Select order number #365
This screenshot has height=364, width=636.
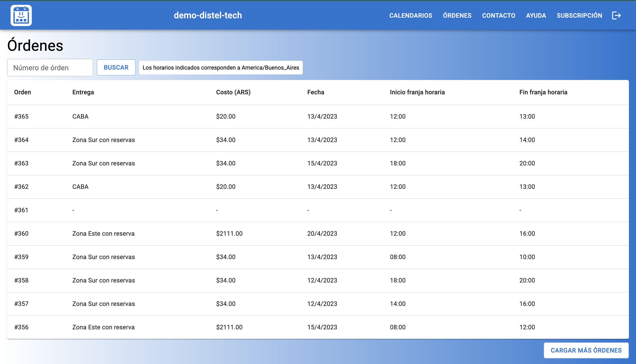point(21,116)
